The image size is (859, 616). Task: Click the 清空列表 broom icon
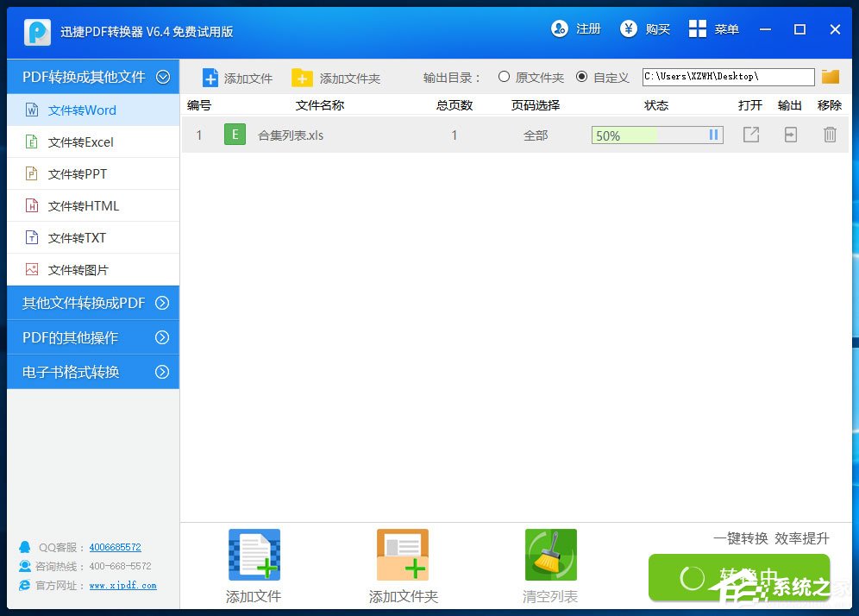549,555
